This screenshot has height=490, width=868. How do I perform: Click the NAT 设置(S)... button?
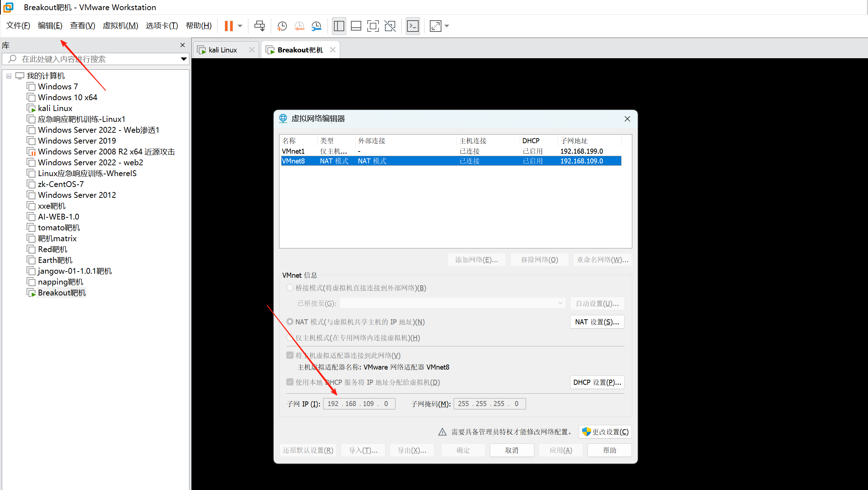597,322
